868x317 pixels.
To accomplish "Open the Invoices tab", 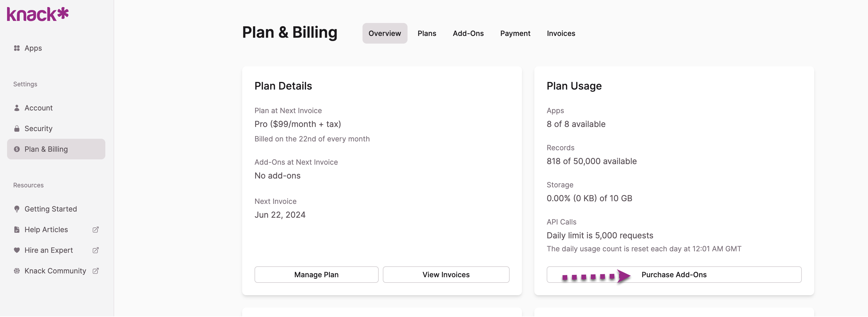I will (561, 33).
